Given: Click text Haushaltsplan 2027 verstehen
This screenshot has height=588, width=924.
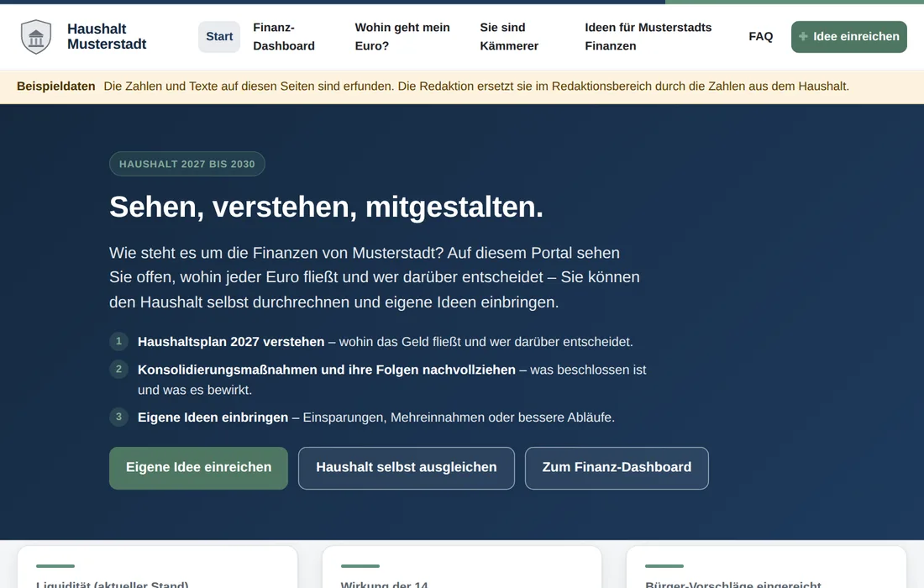Looking at the screenshot, I should click(231, 342).
